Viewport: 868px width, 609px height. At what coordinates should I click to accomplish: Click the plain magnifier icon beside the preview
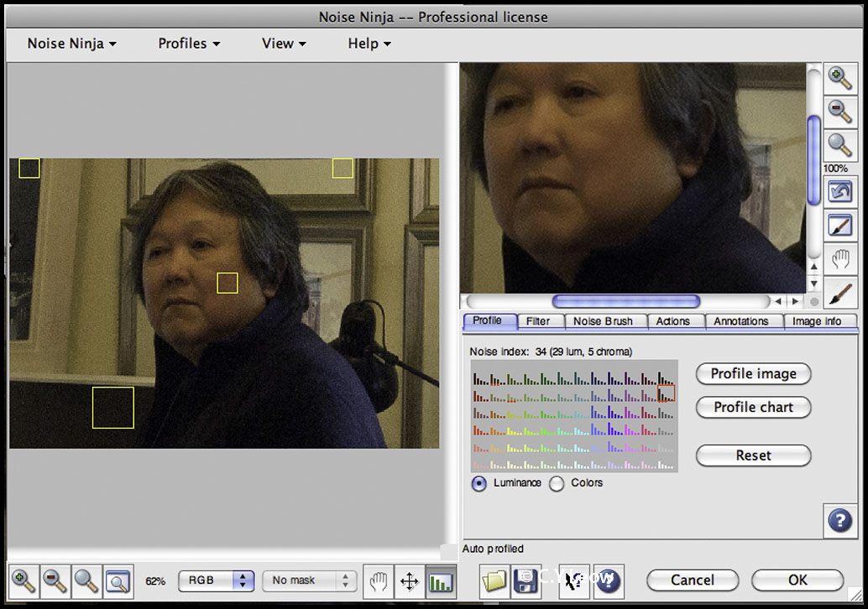839,145
